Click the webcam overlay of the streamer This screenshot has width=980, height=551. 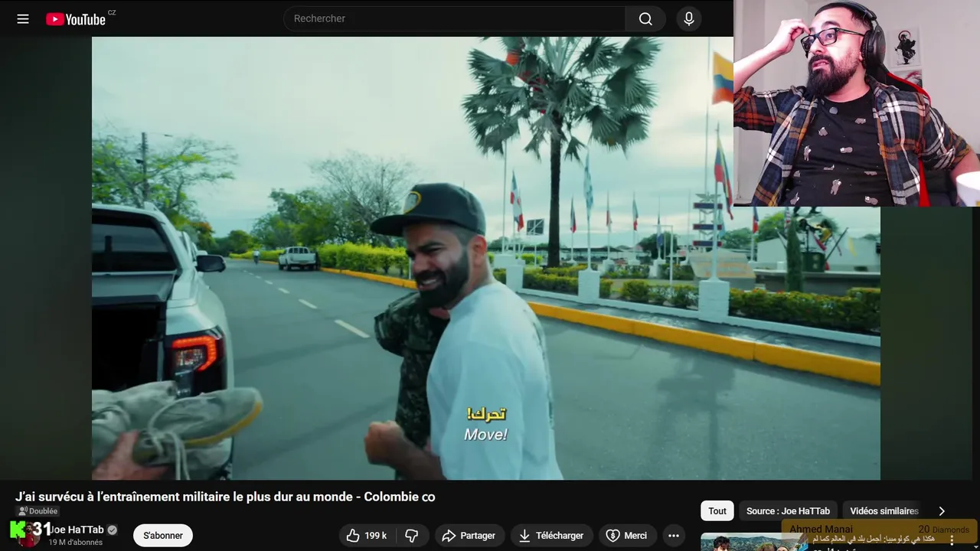[857, 103]
